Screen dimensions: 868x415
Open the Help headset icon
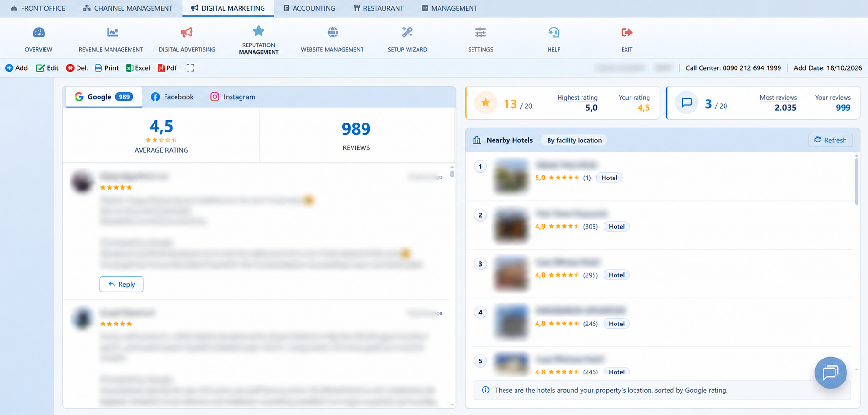tap(554, 33)
